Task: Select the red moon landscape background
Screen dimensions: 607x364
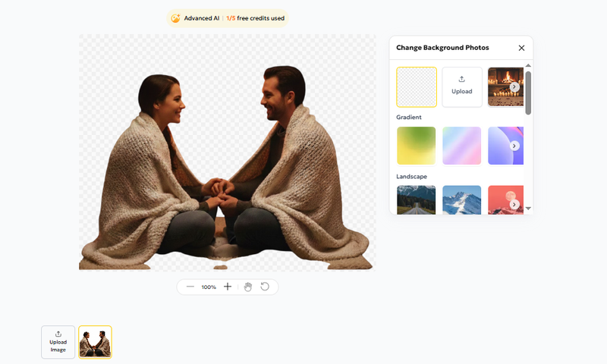Action: point(505,200)
